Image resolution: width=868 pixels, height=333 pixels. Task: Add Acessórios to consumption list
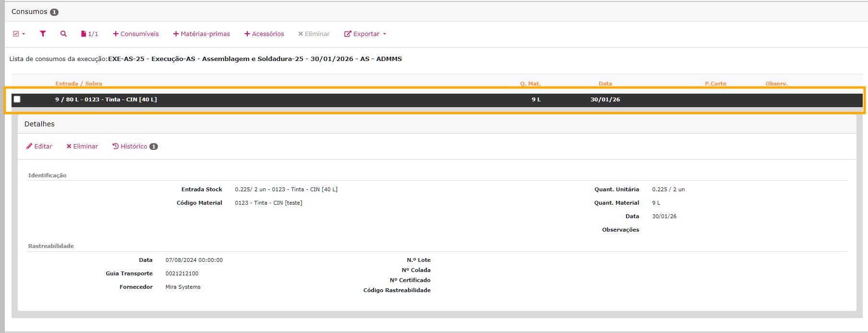[264, 34]
